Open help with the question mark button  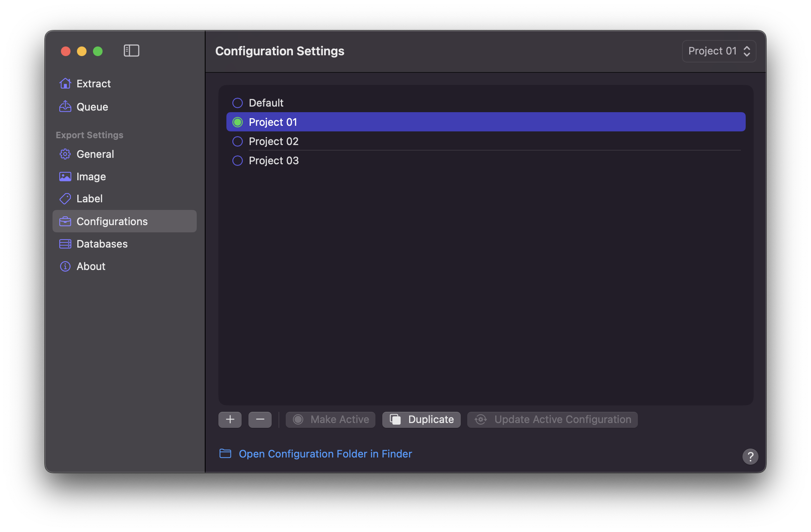[x=750, y=456]
